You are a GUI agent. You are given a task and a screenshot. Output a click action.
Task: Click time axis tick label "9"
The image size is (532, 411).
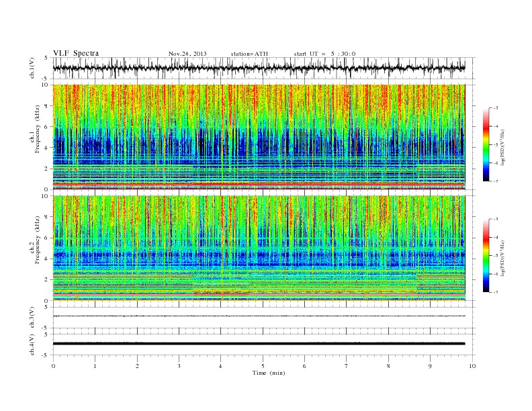pos(430,366)
